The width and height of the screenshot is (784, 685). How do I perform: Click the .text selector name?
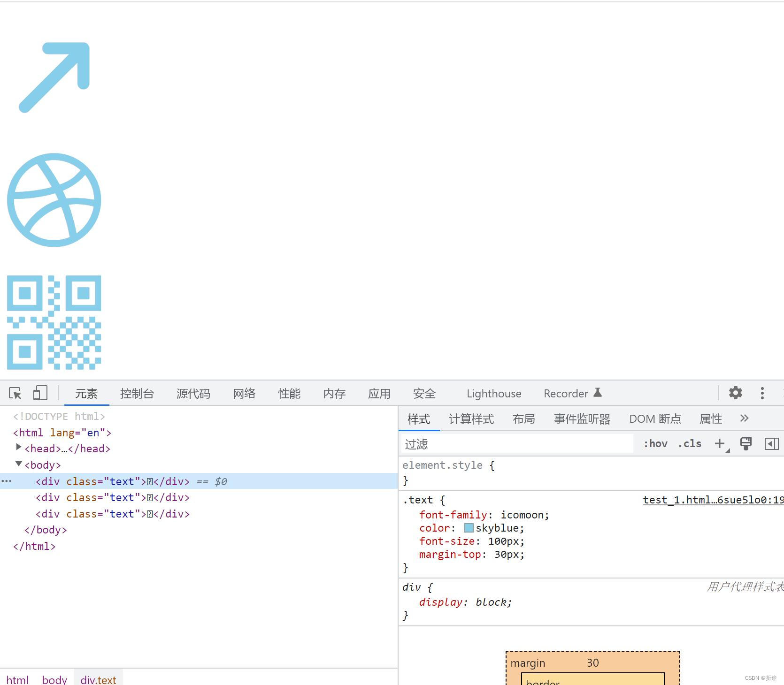tap(418, 500)
